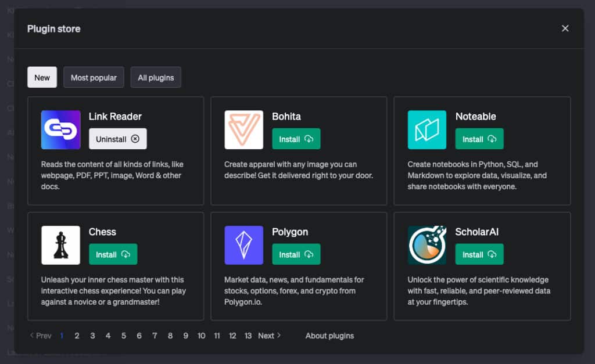Click the Bohita description about apparel

pos(299,170)
